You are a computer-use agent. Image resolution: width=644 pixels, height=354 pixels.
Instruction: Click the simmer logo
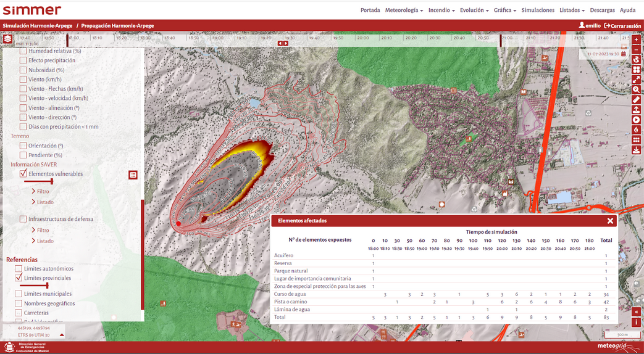32,10
